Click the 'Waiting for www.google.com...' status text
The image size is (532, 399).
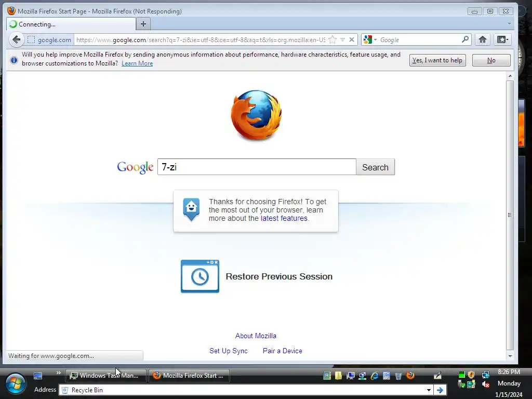(51, 356)
